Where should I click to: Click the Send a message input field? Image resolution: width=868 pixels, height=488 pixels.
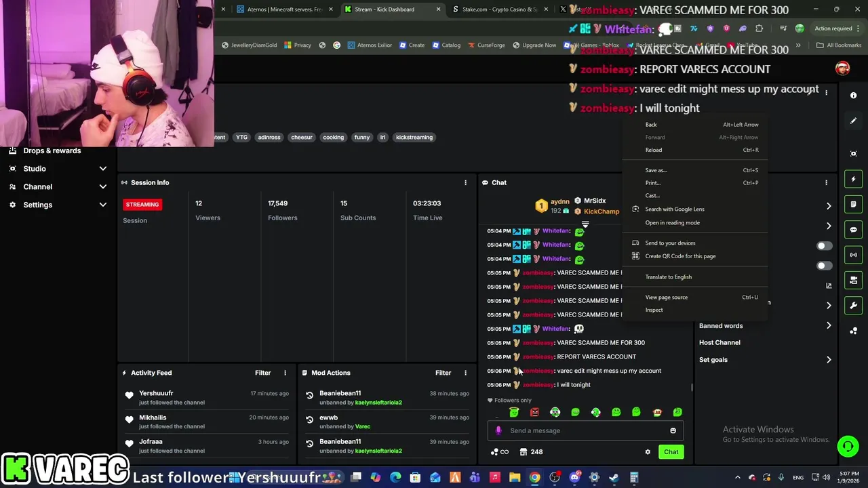click(587, 430)
